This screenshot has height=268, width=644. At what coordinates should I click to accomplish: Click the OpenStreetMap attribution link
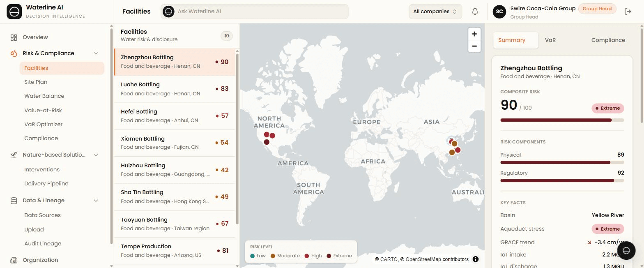(x=423, y=259)
